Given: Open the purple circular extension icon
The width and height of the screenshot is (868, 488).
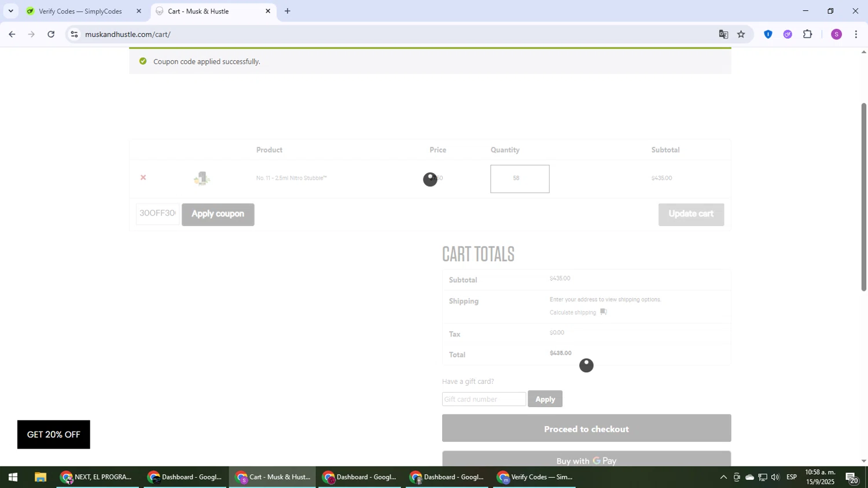Looking at the screenshot, I should click(x=788, y=35).
